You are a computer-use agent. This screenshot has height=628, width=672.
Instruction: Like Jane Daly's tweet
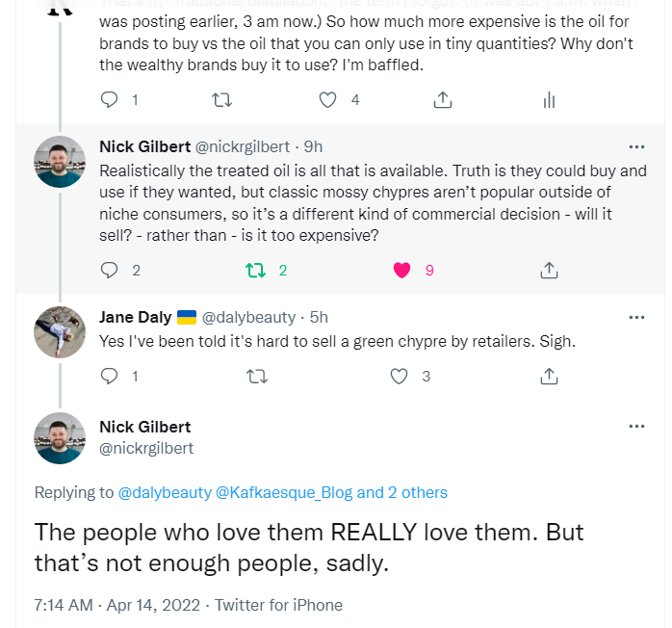(x=399, y=377)
